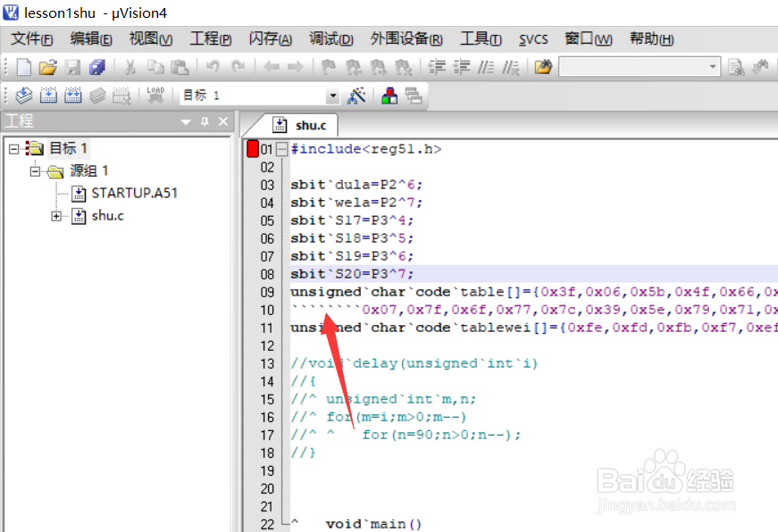Open Target Options with the magic wand icon

point(356,96)
